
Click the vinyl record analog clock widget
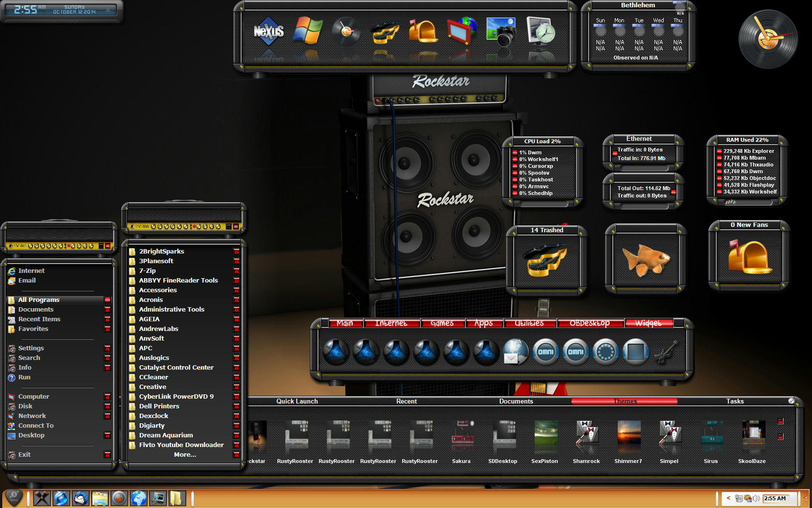(768, 39)
